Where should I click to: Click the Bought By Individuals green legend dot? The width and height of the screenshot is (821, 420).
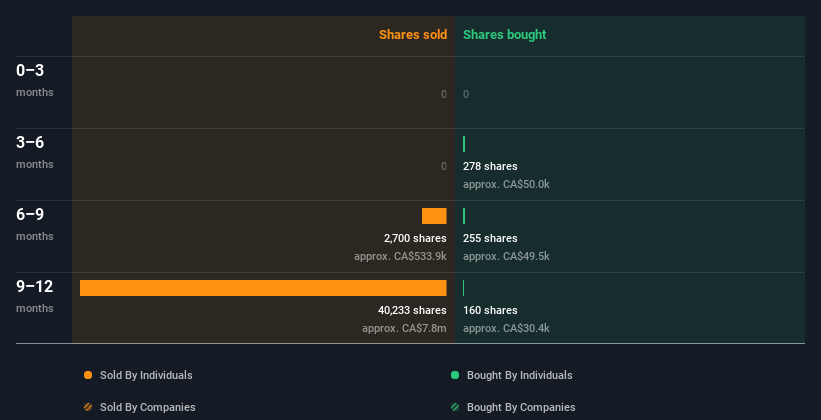455,375
